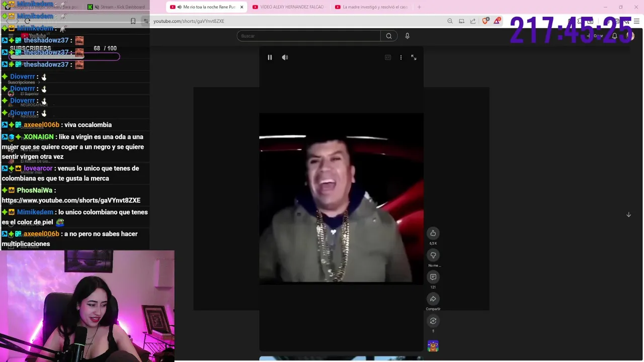This screenshot has width=644, height=362.
Task: Go to next Short with down arrow
Action: coord(628,215)
